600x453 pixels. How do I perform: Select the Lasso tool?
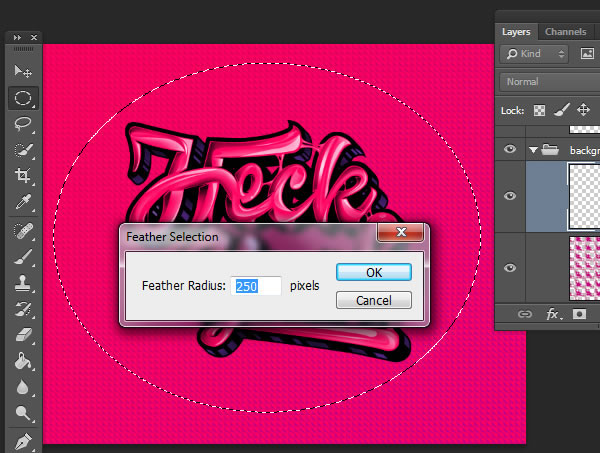pos(23,124)
